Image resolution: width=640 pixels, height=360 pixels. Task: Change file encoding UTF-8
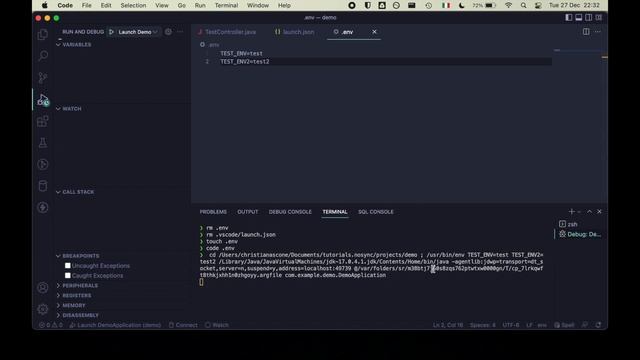[x=511, y=325]
